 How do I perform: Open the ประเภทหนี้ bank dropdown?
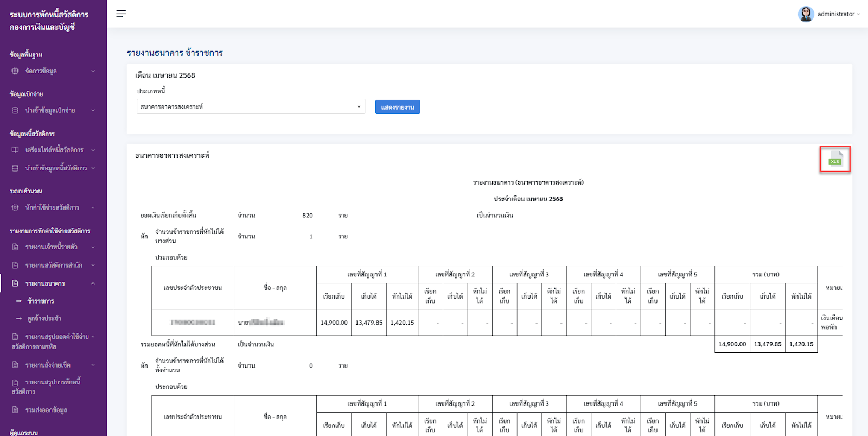tap(251, 107)
